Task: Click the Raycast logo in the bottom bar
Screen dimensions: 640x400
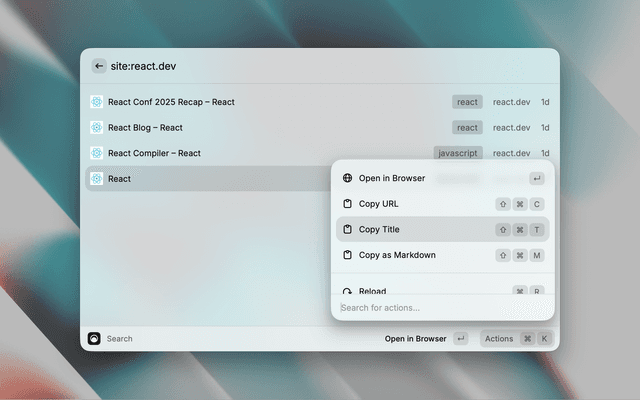Action: click(x=94, y=338)
